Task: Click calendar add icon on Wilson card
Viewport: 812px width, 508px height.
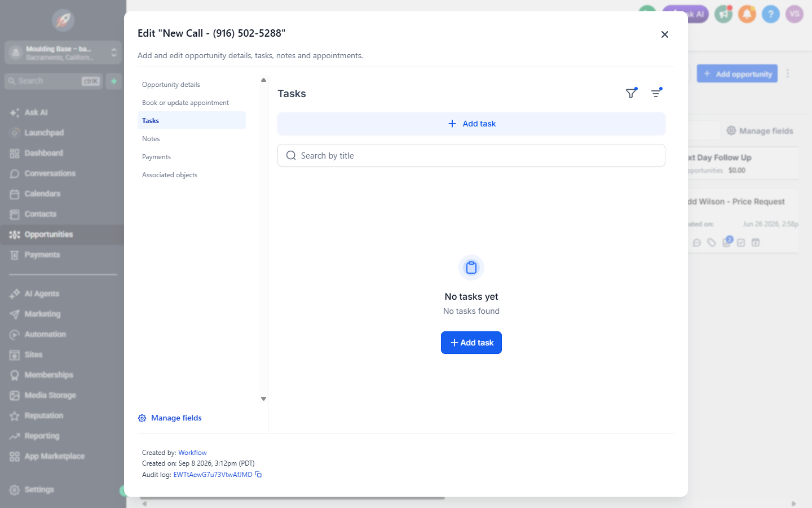Action: (756, 243)
